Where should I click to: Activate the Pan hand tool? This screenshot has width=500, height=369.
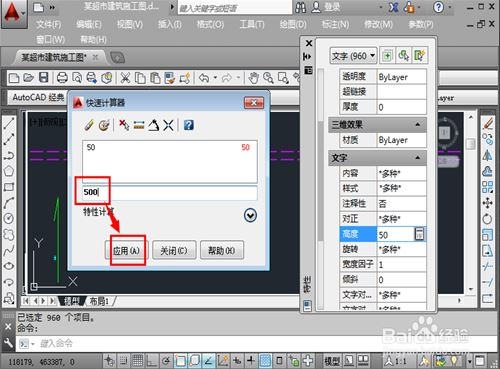tap(254, 78)
